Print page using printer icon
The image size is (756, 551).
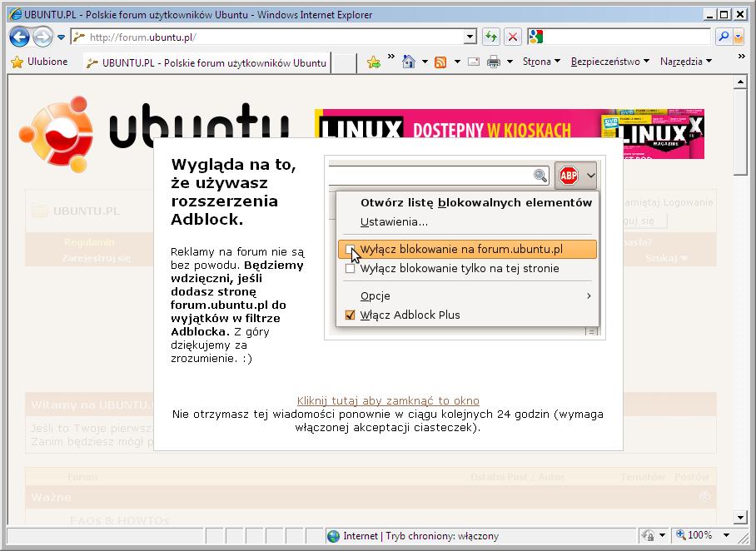(x=494, y=62)
